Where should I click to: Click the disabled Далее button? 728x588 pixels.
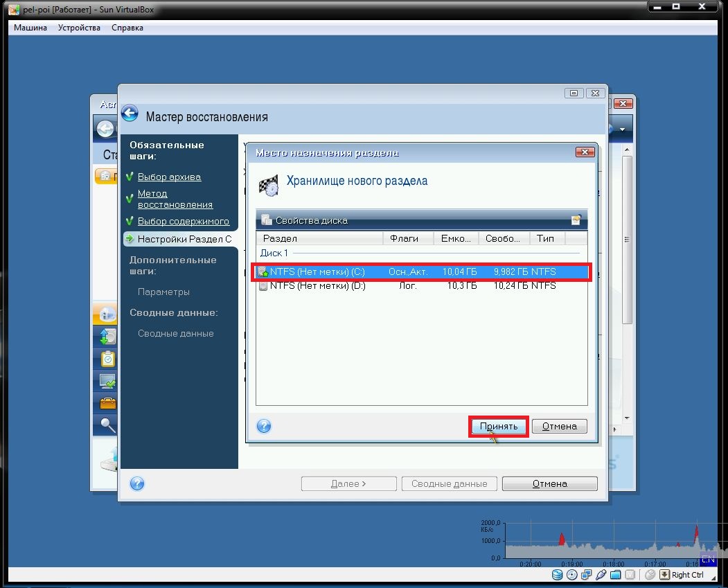(348, 483)
